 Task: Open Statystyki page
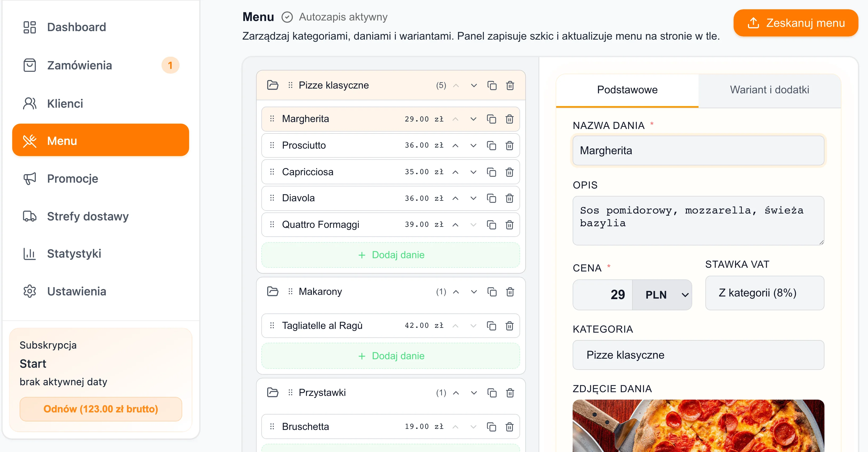(100, 254)
